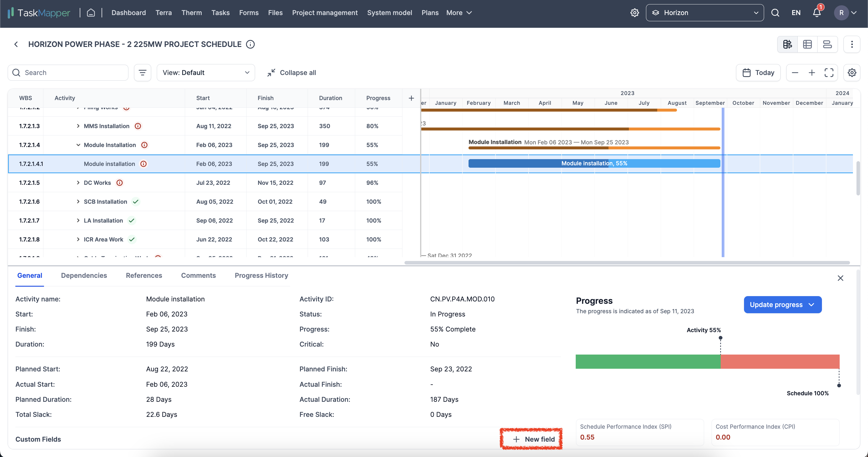Expand the DC Works activity row

[77, 182]
